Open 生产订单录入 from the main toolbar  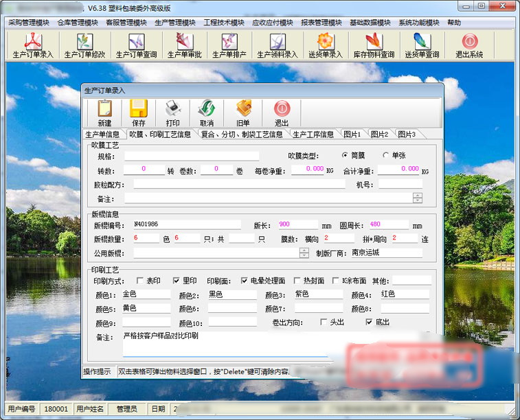33,45
